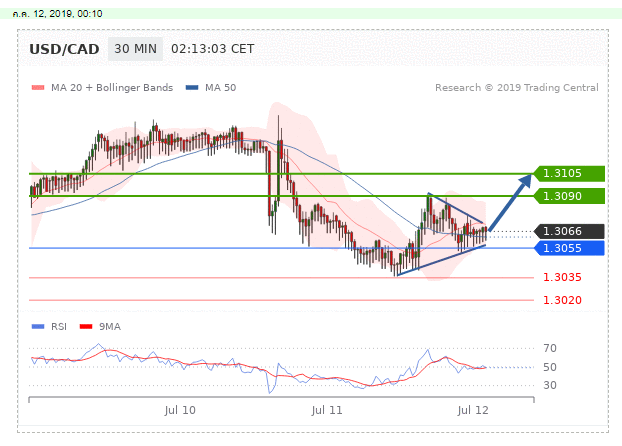Click the RSI legend blue swatch

pos(38,327)
